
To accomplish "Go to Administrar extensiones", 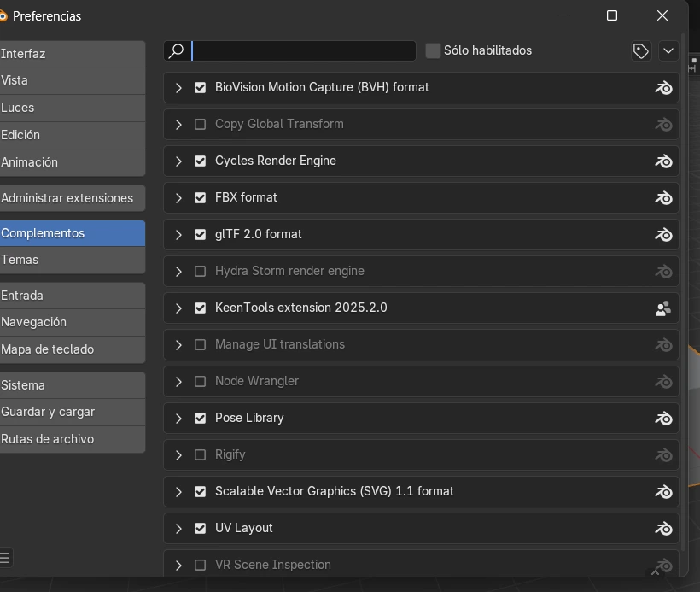I will [73, 198].
